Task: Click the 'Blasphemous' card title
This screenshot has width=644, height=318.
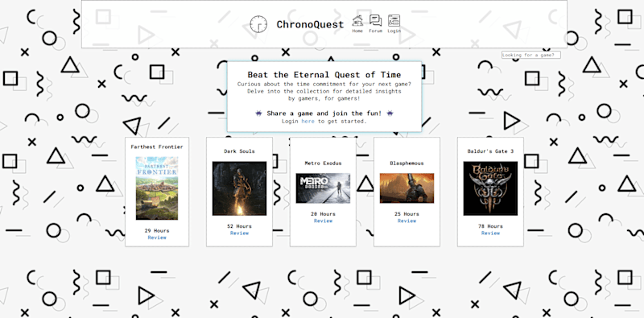Action: pos(407,163)
